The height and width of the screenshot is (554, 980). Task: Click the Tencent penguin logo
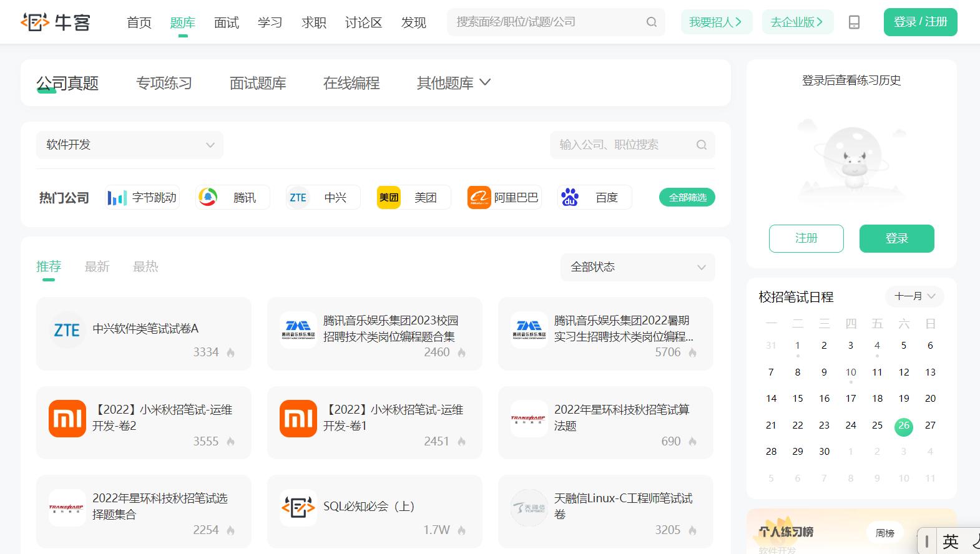coord(208,197)
